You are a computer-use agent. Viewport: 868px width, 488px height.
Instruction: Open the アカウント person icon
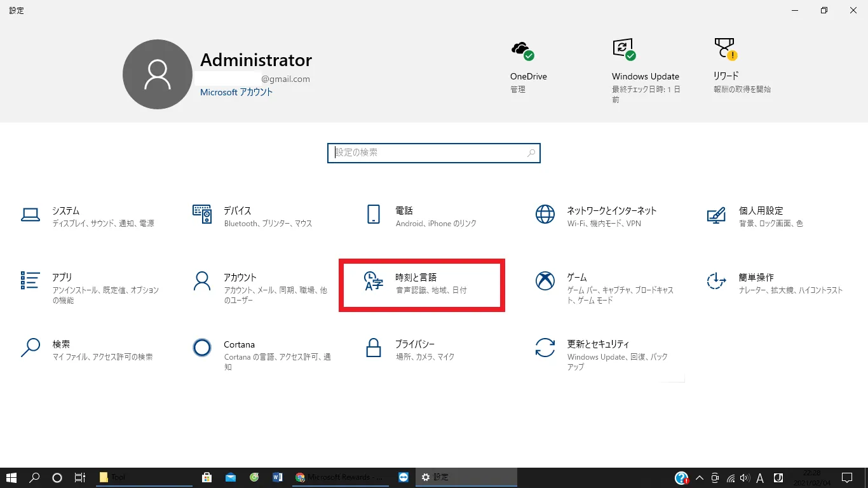(x=202, y=281)
